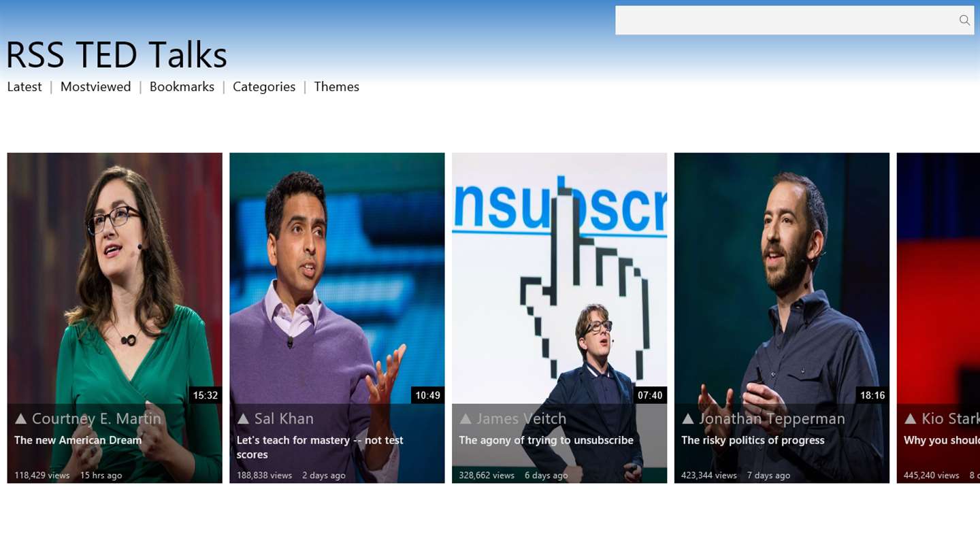The image size is (980, 551).
Task: Click the 10:49 duration badge
Action: tap(428, 395)
